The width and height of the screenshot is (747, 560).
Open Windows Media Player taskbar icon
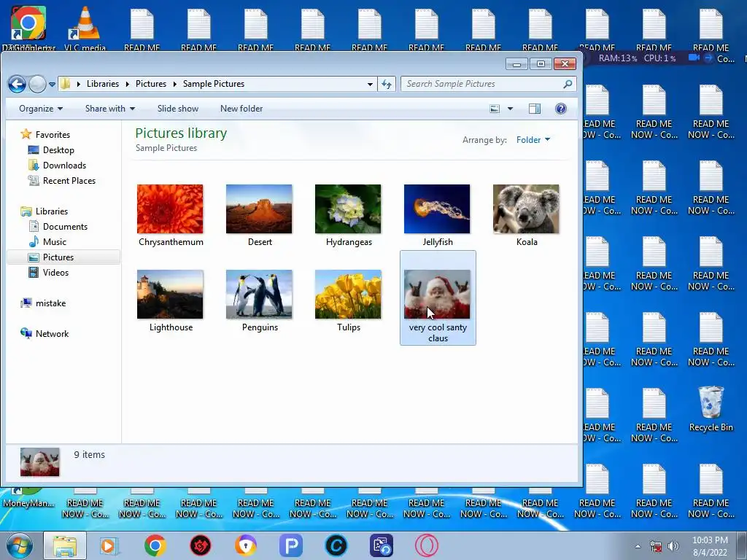109,545
